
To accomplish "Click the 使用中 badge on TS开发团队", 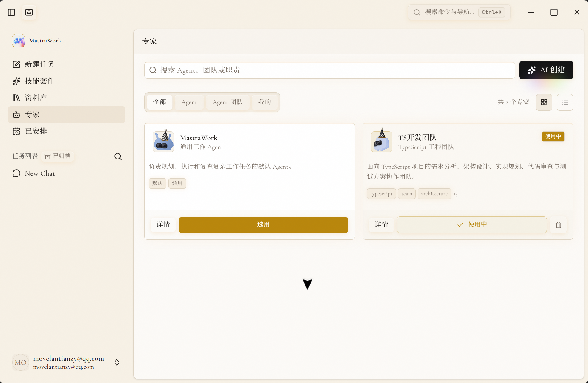I will [x=553, y=136].
